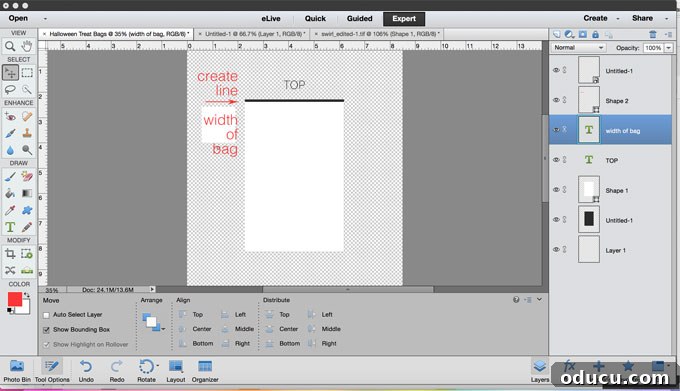Toggle Show Highlight on Rollover checkbox

(x=46, y=345)
